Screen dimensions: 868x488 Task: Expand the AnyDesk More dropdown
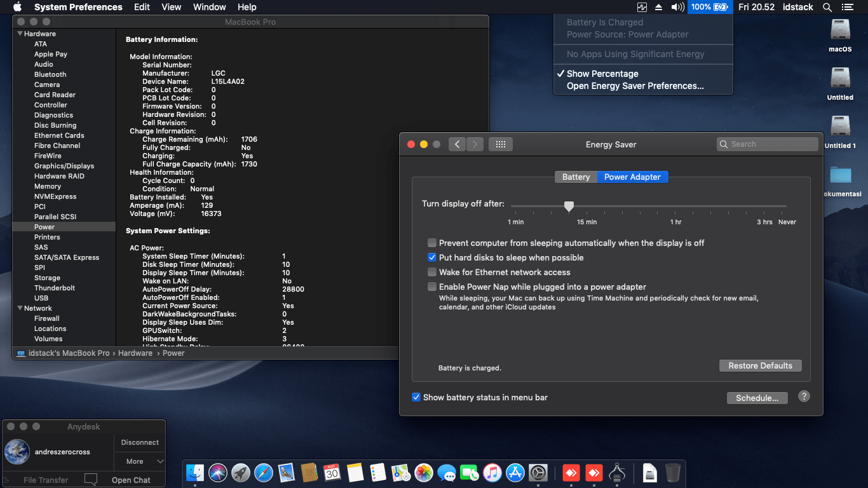[140, 461]
